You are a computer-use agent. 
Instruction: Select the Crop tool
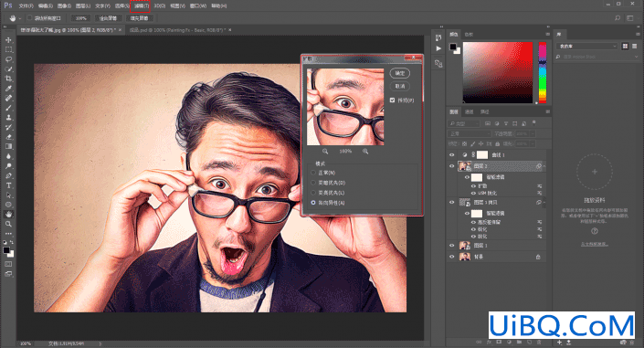pos(8,79)
